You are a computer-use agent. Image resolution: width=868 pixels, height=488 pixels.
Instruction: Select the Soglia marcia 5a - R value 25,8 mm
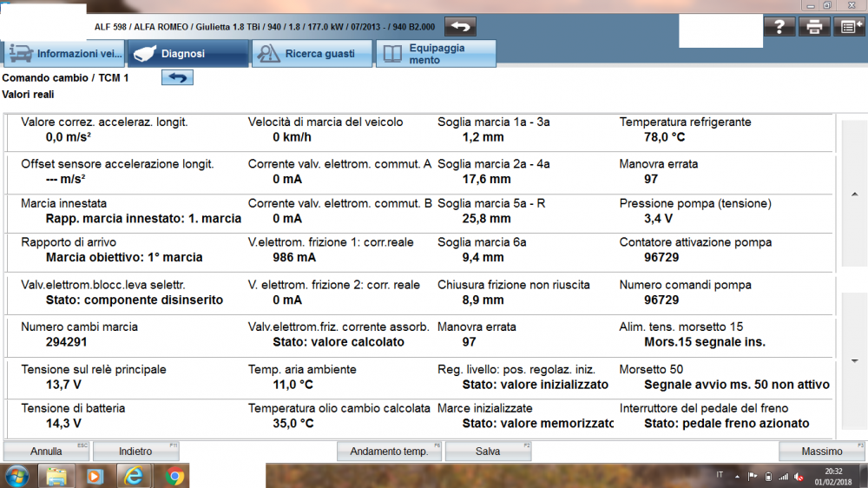point(487,219)
